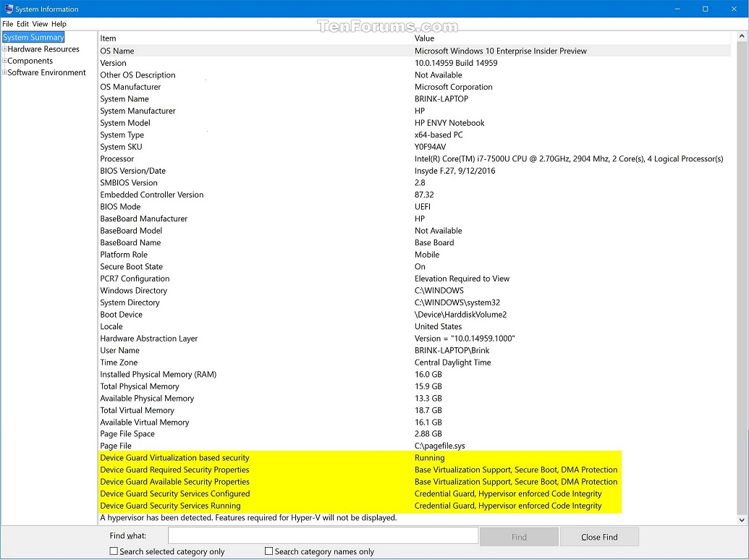Click the Close Find button
The image size is (749, 560).
click(x=599, y=537)
